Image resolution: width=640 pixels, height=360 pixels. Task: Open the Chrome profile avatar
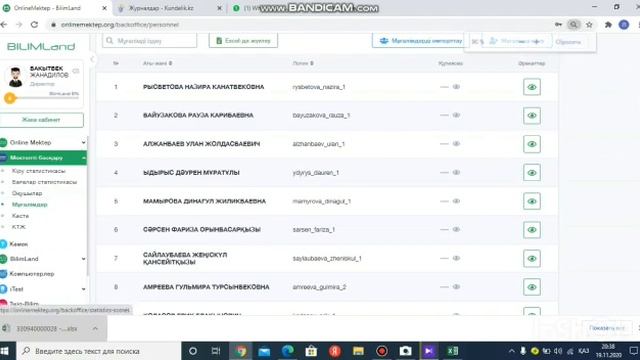(x=624, y=25)
